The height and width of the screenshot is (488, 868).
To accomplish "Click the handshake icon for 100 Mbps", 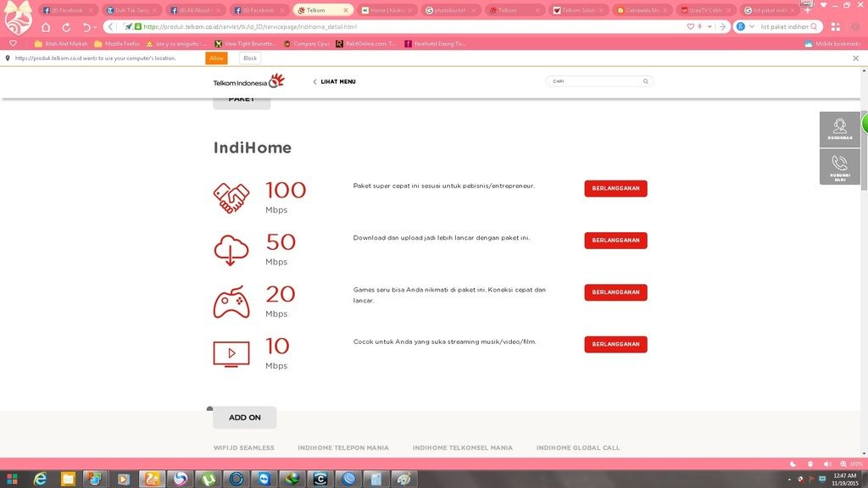I will 231,197.
